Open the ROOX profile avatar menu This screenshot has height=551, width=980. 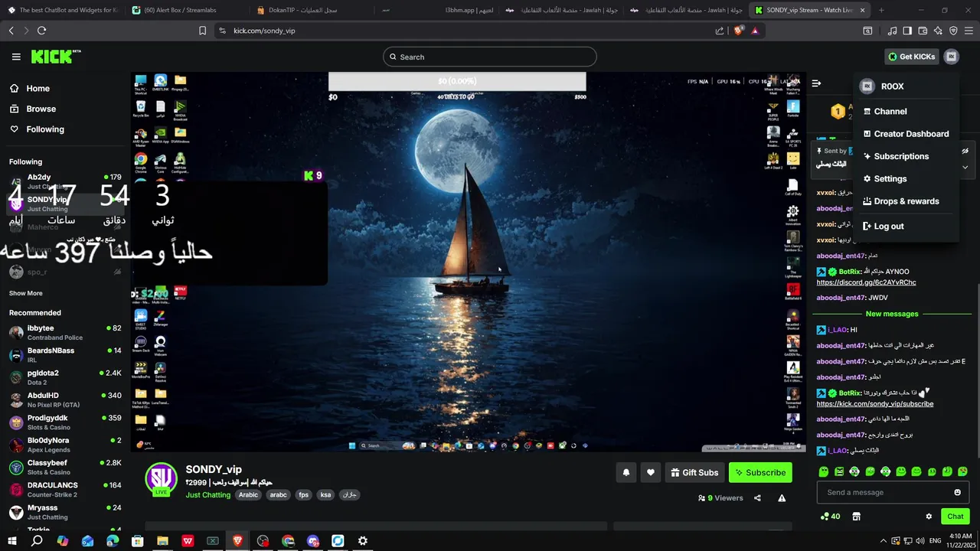point(951,57)
